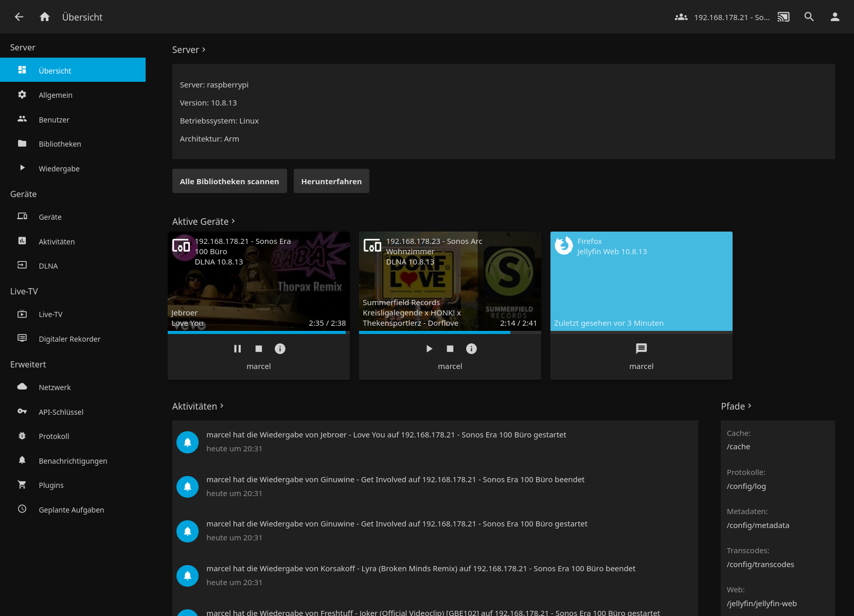Image resolution: width=854 pixels, height=616 pixels.
Task: Open the home icon in header
Action: (45, 17)
